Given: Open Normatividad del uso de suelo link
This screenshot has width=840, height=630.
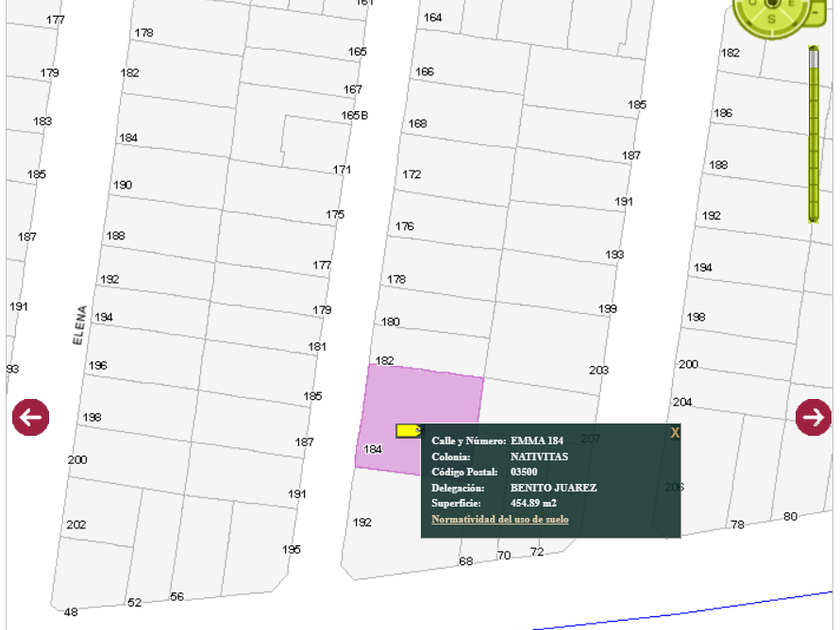Looking at the screenshot, I should tap(500, 519).
